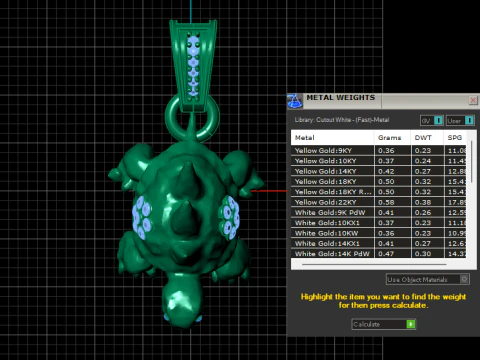
Task: Select the White Gold:14K PdW row
Action: tap(379, 253)
